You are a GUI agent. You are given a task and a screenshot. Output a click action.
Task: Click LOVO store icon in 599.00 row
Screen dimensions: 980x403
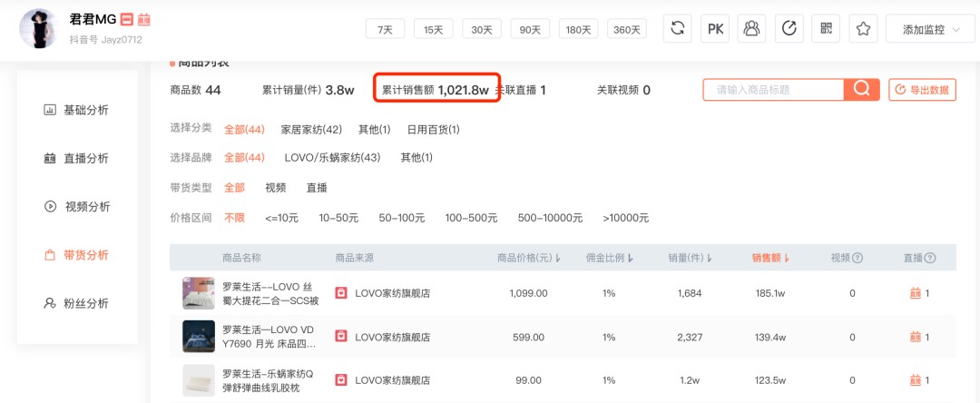click(340, 337)
